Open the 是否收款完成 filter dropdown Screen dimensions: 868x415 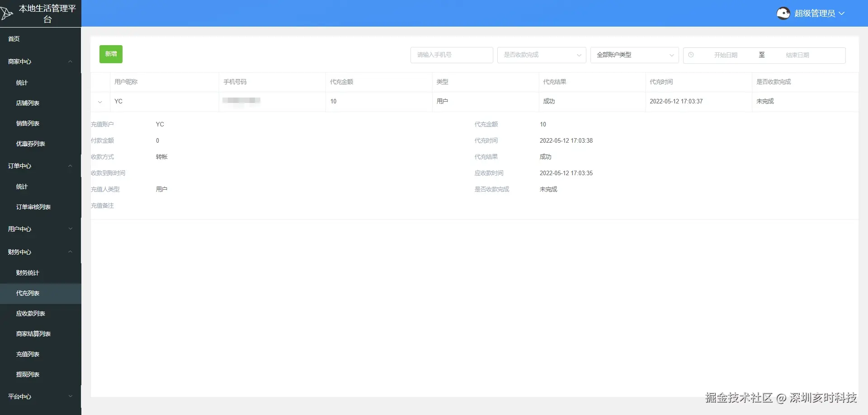pos(542,55)
